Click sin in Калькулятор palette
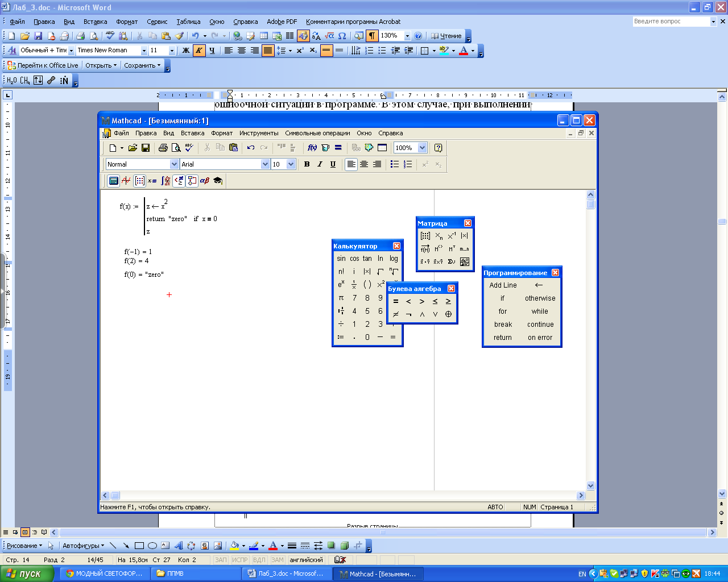Viewport: 728px width, 582px height. (341, 259)
